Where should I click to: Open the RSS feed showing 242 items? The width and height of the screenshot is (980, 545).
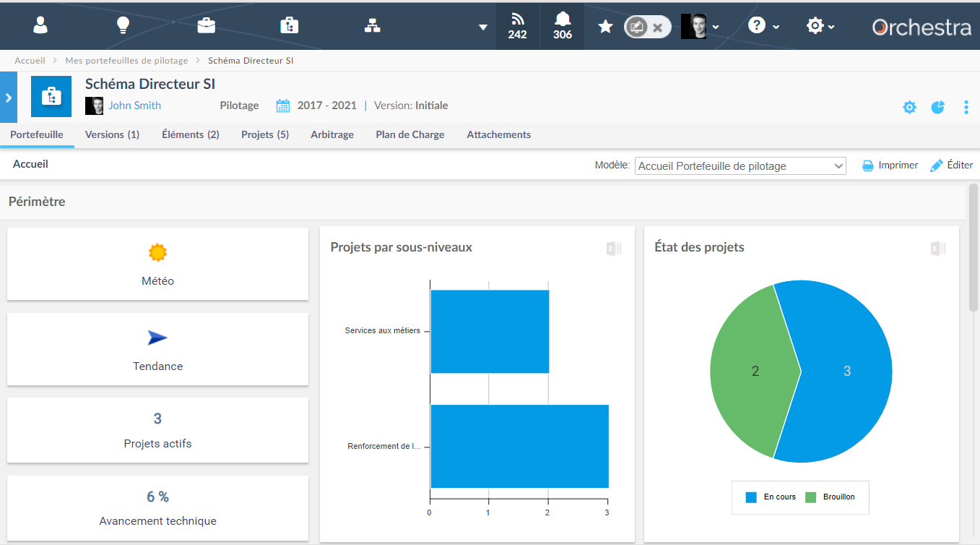click(517, 25)
